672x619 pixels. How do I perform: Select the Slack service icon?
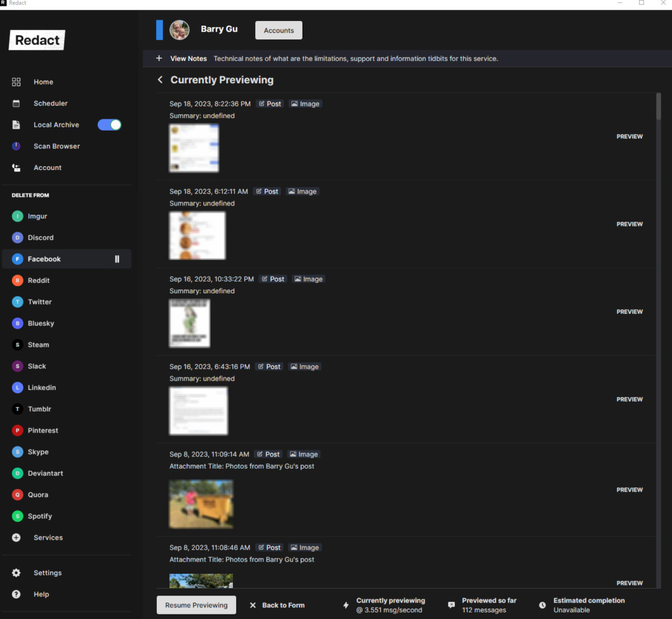(18, 366)
